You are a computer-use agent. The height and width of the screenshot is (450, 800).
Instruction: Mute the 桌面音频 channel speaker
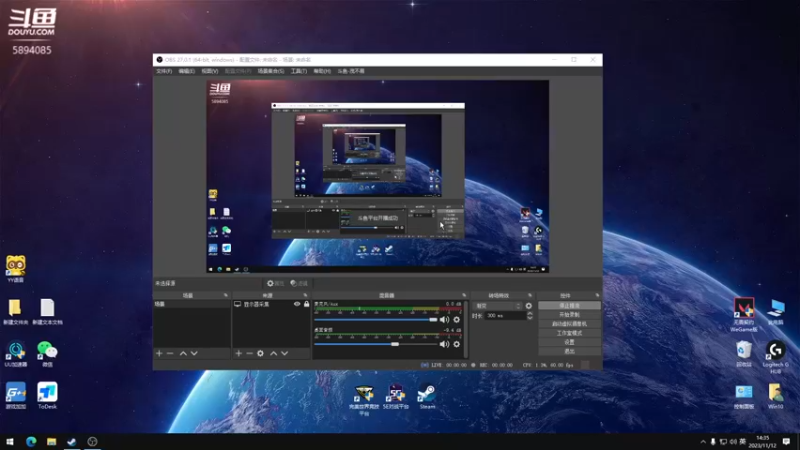tap(444, 344)
